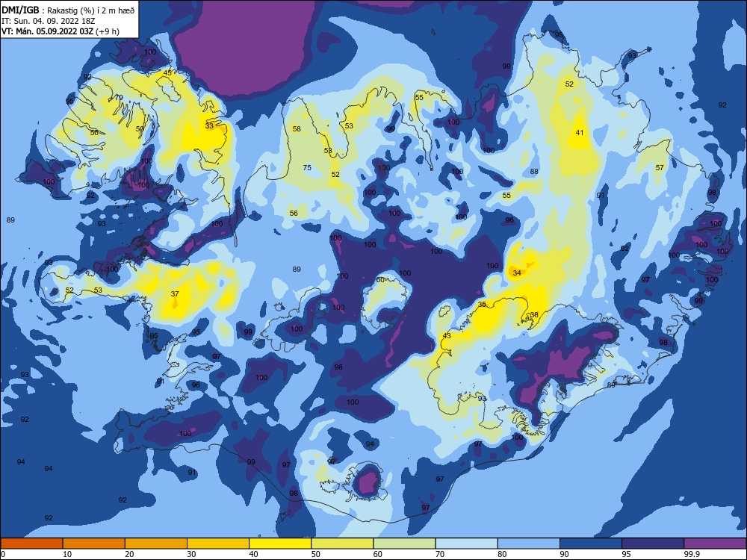This screenshot has height=560, width=747.
Task: Select the 10–20 orange legend swatch
Action: click(x=94, y=544)
